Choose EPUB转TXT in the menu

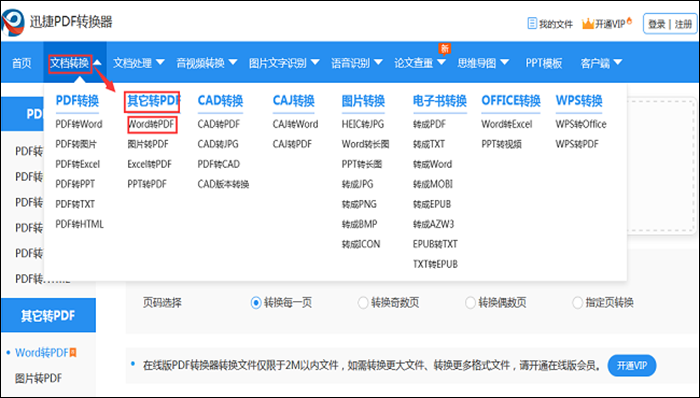pyautogui.click(x=435, y=244)
